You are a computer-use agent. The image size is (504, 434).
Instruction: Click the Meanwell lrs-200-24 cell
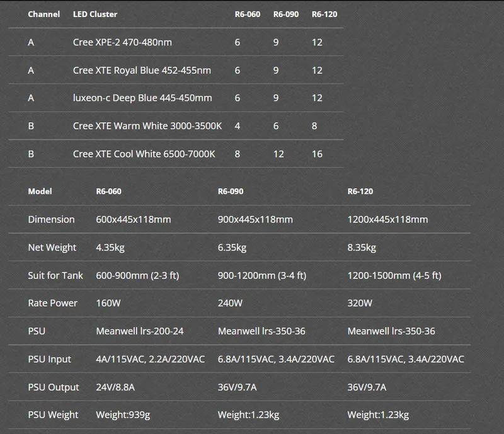(140, 331)
